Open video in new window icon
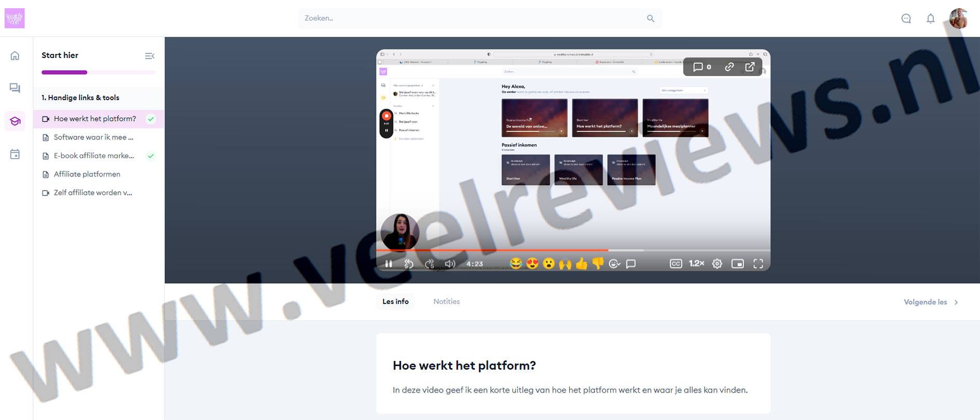This screenshot has width=980, height=420. 750,67
